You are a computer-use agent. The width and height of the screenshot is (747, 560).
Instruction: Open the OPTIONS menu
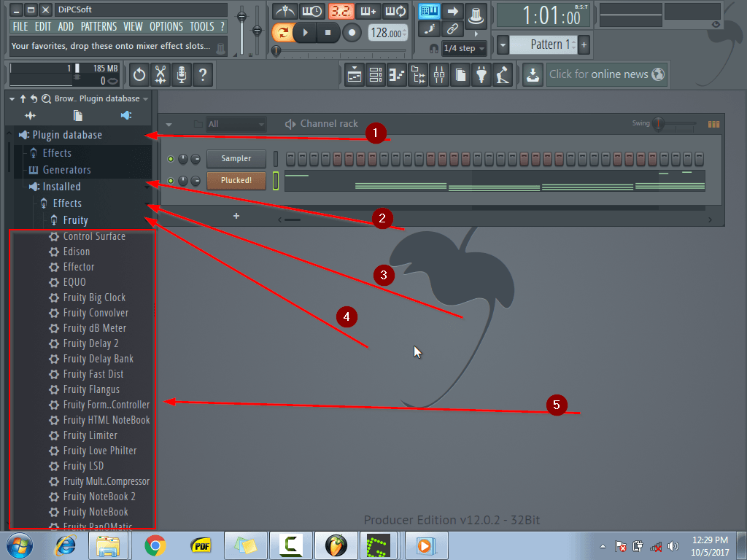pyautogui.click(x=166, y=27)
